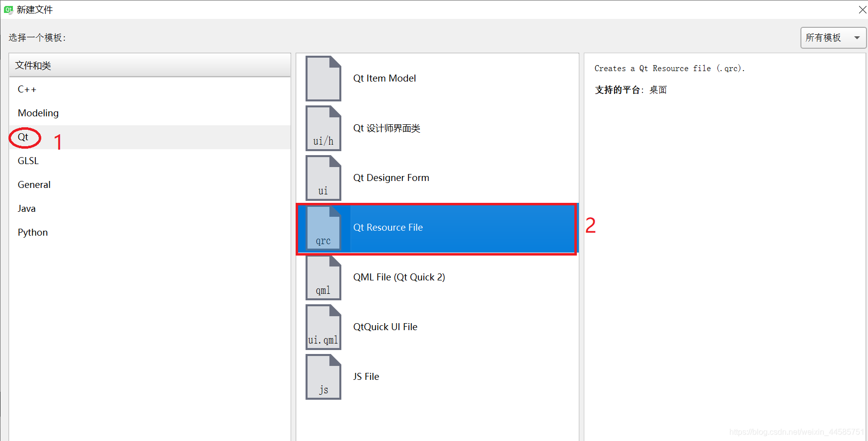
Task: Click the js file icon
Action: click(x=323, y=377)
